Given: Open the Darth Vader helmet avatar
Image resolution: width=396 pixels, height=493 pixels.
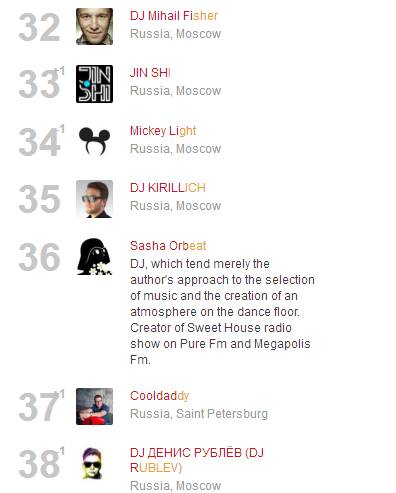Looking at the screenshot, I should (x=94, y=256).
